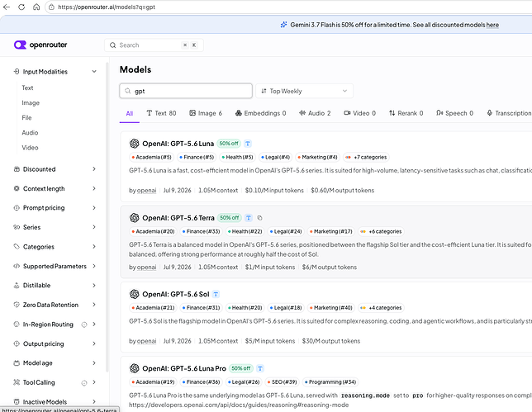Select the Video input modality filter

[x=30, y=148]
